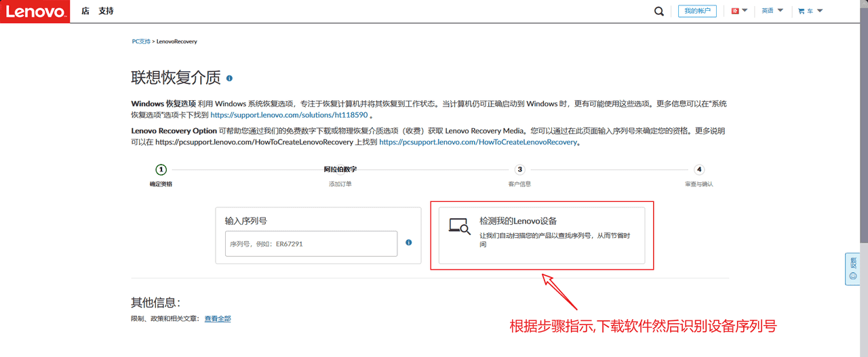Click the laptop scan icon
868x357 pixels.
[460, 226]
